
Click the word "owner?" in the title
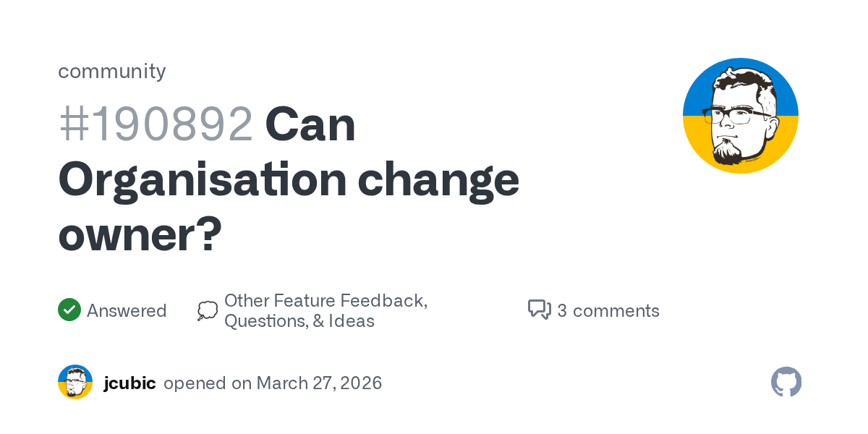point(140,234)
